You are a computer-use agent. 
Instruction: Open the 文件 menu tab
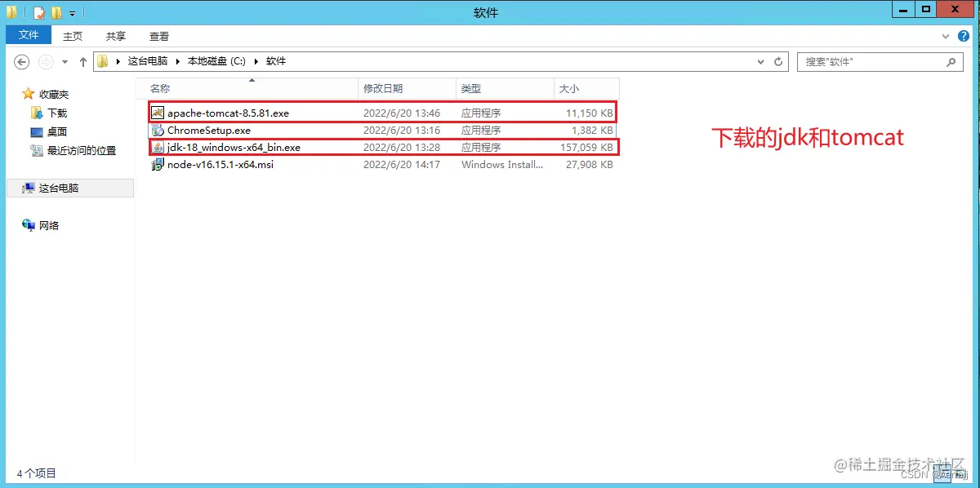(x=29, y=35)
